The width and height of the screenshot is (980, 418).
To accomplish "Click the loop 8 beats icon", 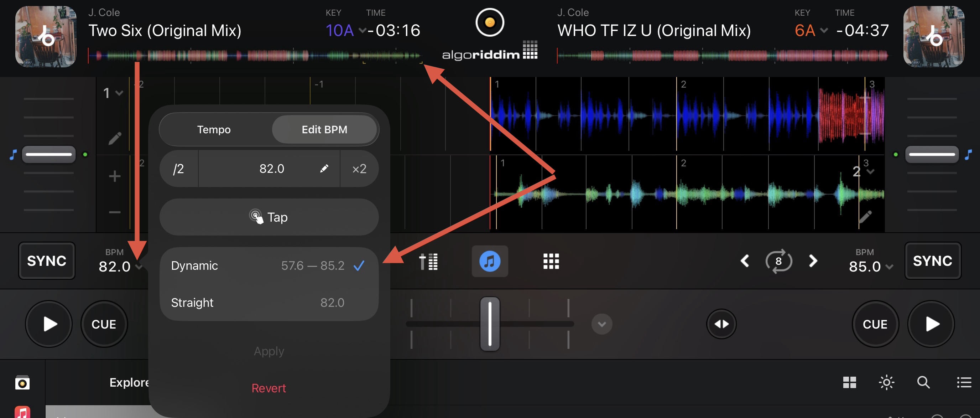I will point(778,261).
